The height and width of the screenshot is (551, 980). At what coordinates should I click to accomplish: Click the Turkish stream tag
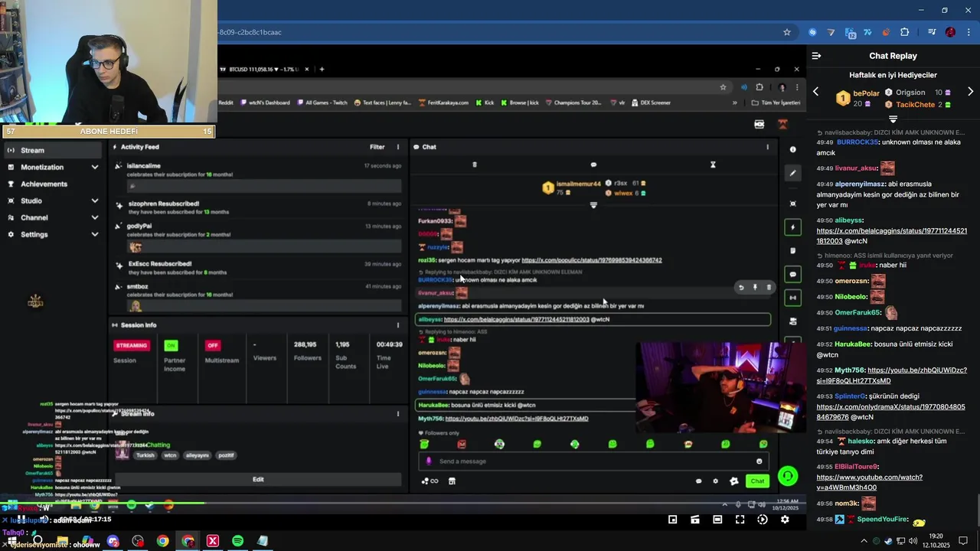point(145,455)
